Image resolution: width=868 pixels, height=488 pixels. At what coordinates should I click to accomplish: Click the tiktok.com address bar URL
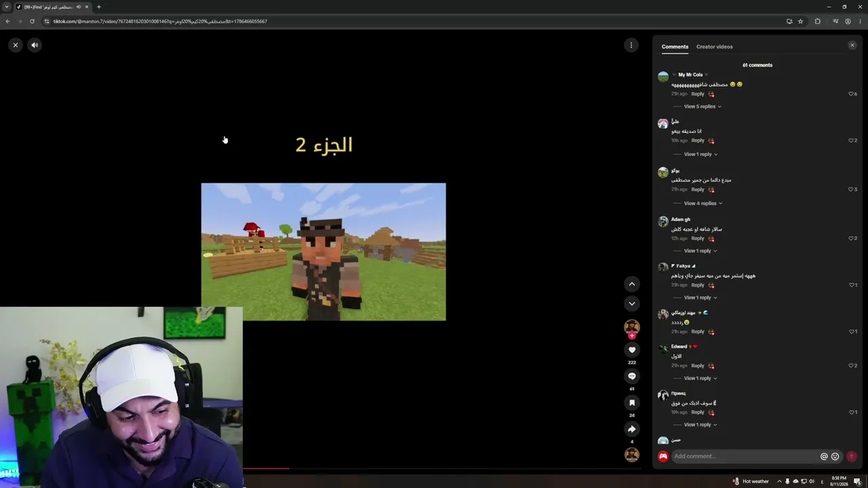coord(160,21)
